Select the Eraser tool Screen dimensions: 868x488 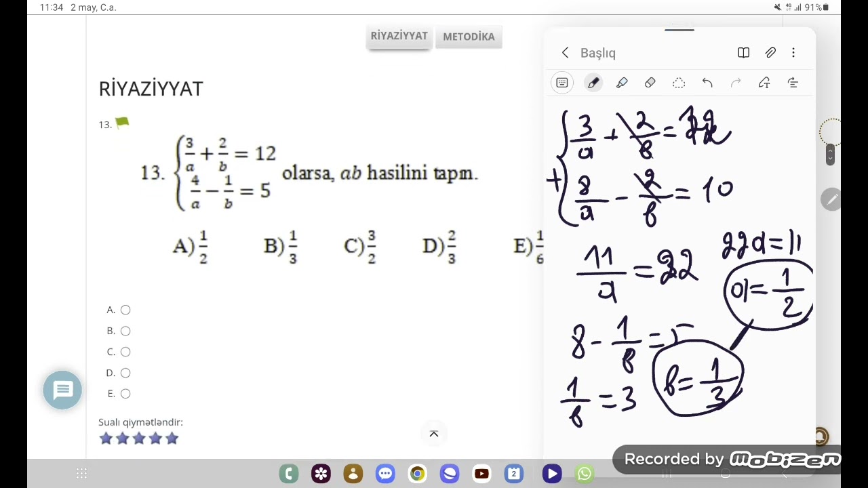[650, 83]
